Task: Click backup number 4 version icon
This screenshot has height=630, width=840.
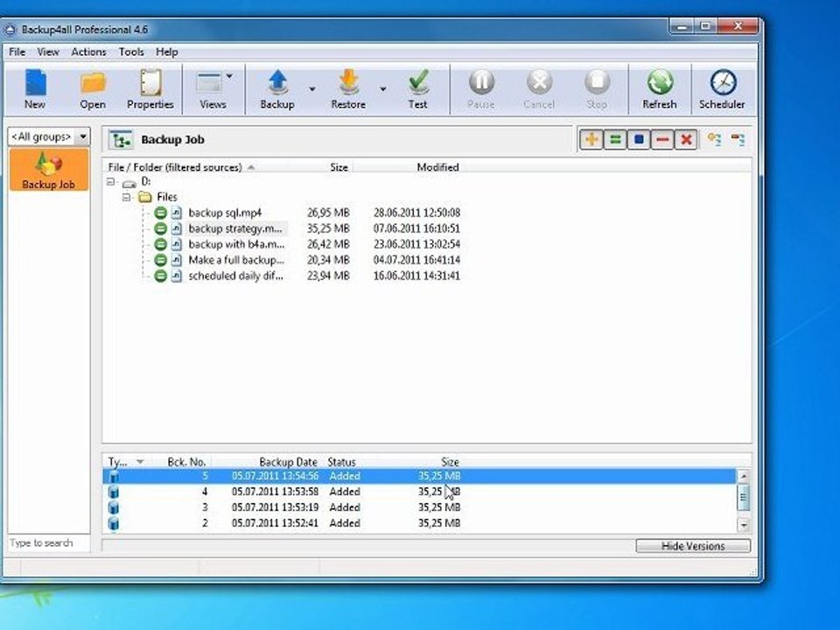Action: 114,492
